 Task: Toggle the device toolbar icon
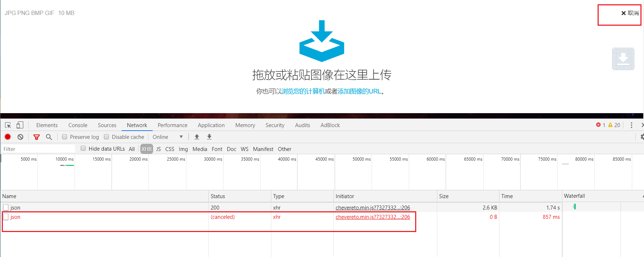click(20, 125)
